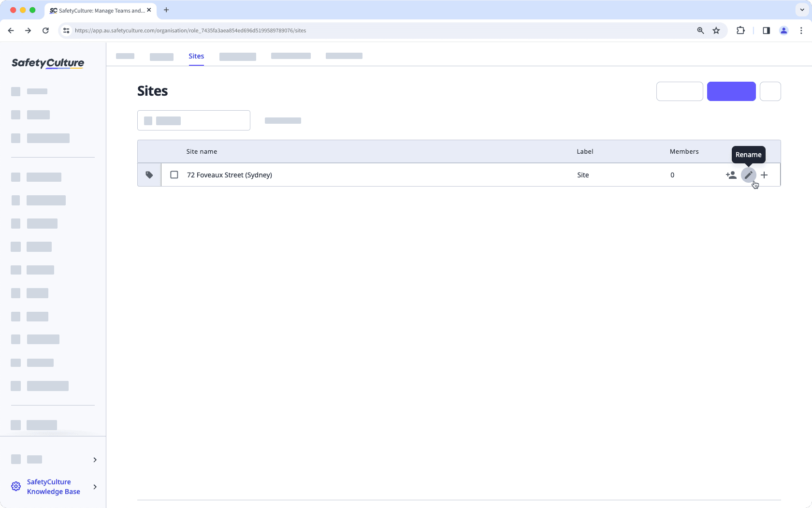
Task: Expand the SafetyCulture Knowledge Base chevron
Action: (95, 487)
